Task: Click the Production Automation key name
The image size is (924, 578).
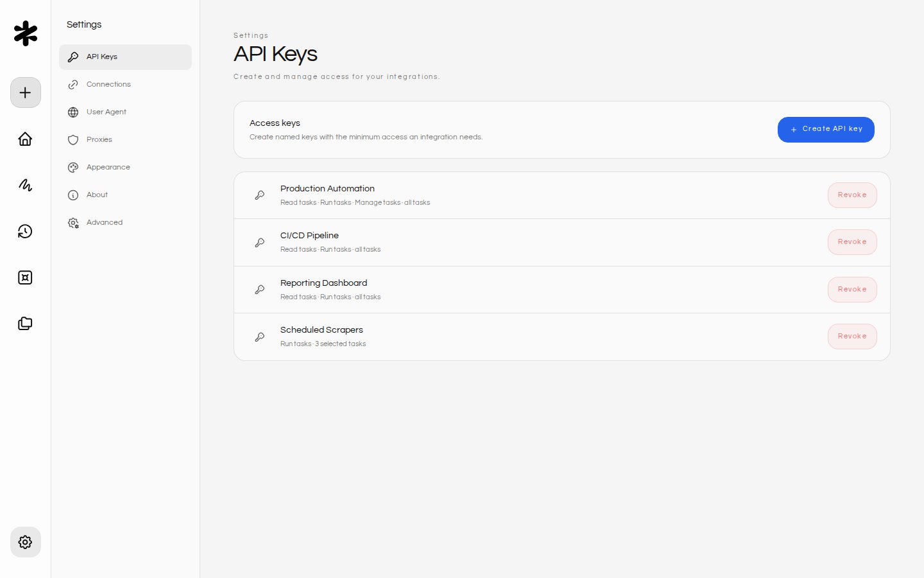Action: [x=327, y=189]
